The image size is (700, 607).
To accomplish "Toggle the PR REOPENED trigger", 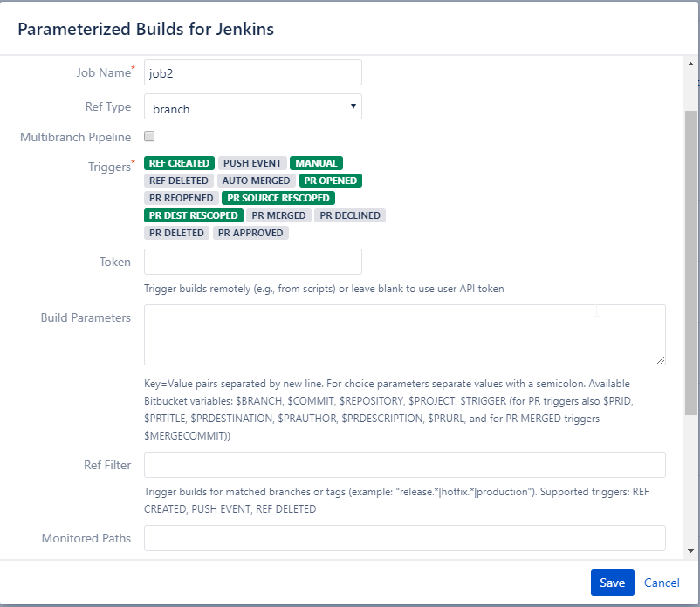I will [181, 198].
